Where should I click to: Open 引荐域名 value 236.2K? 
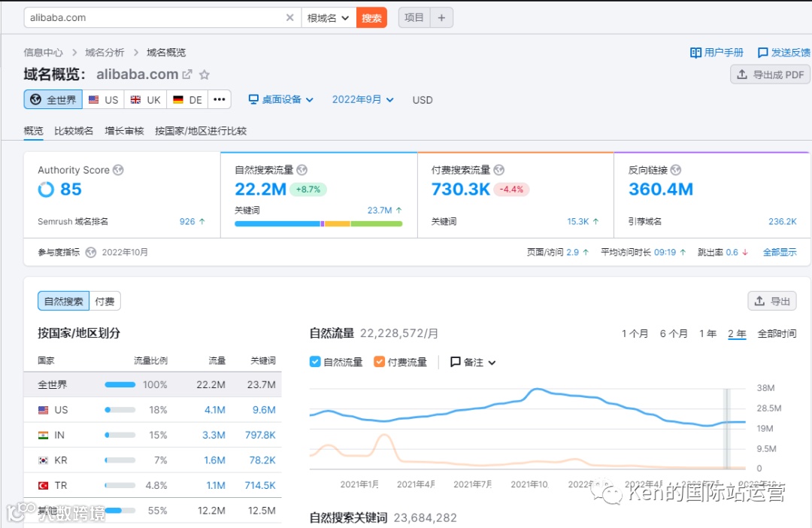[x=783, y=221]
